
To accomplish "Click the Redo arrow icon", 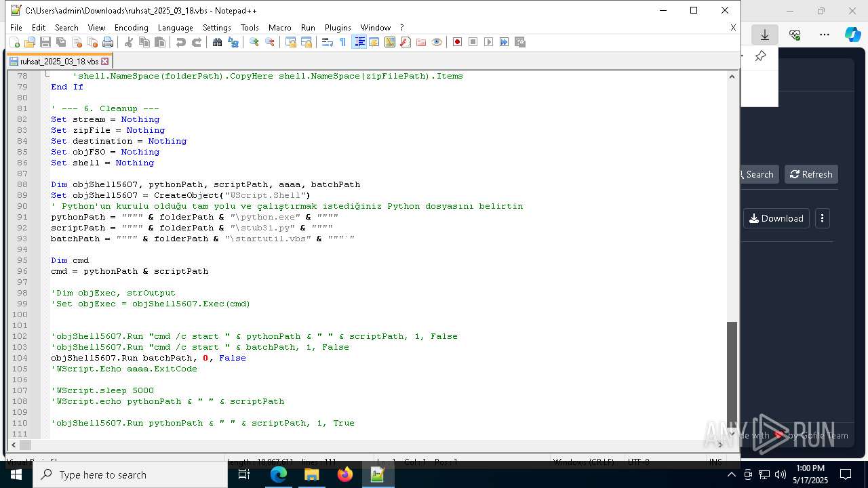I will [197, 42].
